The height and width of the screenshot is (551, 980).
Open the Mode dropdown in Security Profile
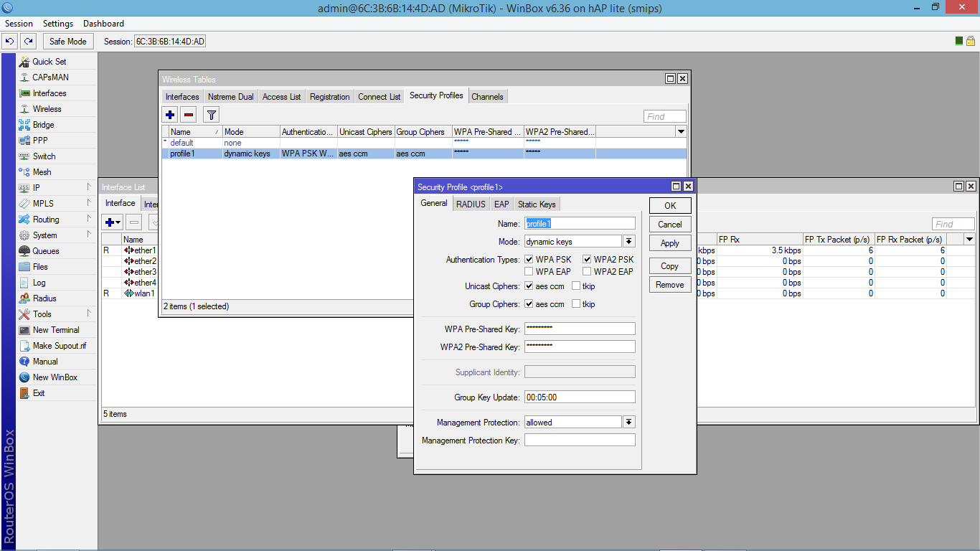629,242
